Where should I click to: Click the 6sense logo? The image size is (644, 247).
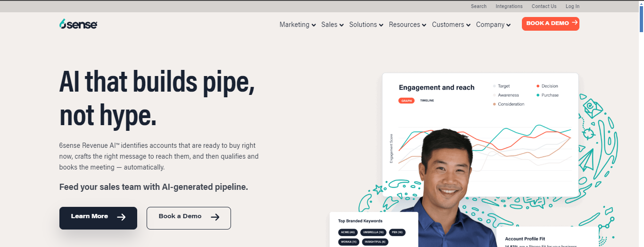tap(78, 24)
